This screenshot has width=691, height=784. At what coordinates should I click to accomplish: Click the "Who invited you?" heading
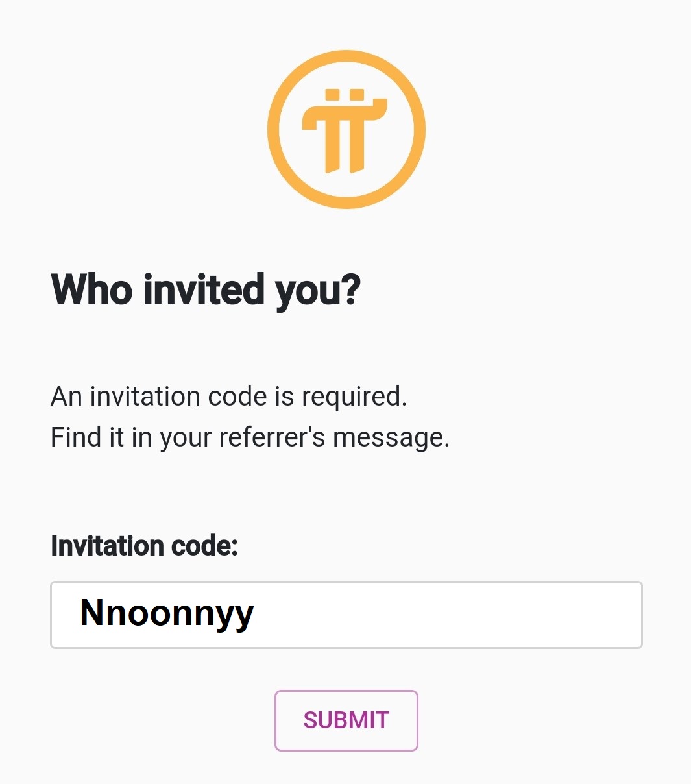point(206,289)
